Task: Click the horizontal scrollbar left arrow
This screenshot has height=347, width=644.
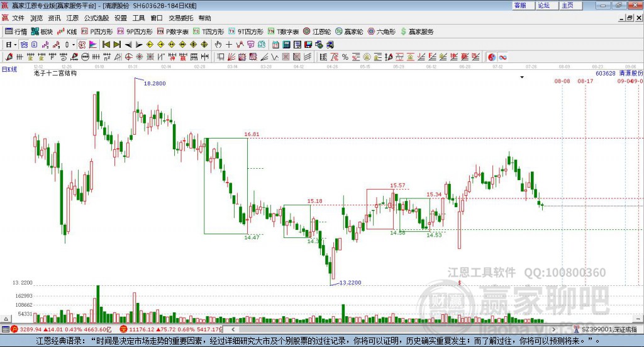Action: click(233, 329)
